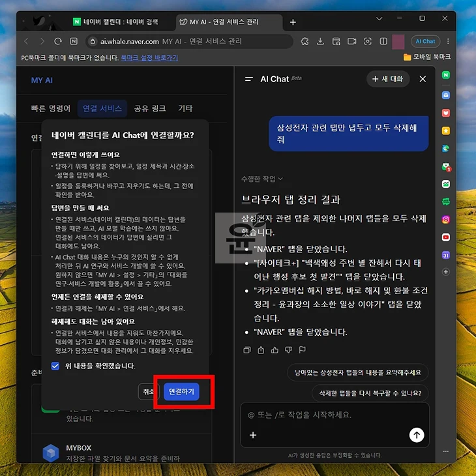This screenshot has height=476, width=476.
Task: Report the response with flag icon
Action: 303,350
